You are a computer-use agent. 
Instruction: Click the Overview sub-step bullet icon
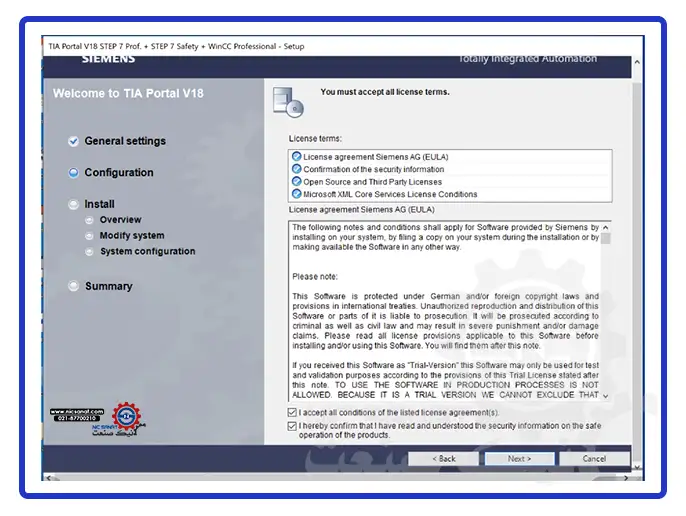click(x=89, y=220)
